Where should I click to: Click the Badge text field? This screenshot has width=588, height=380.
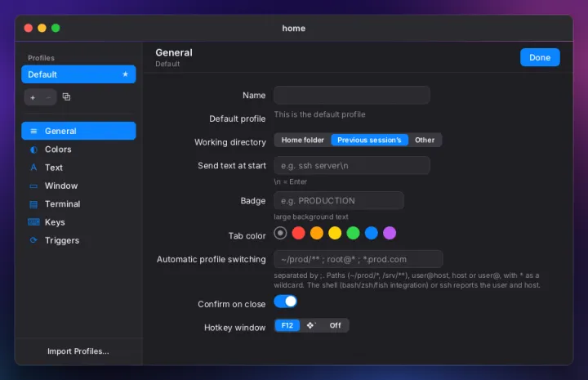(x=339, y=201)
